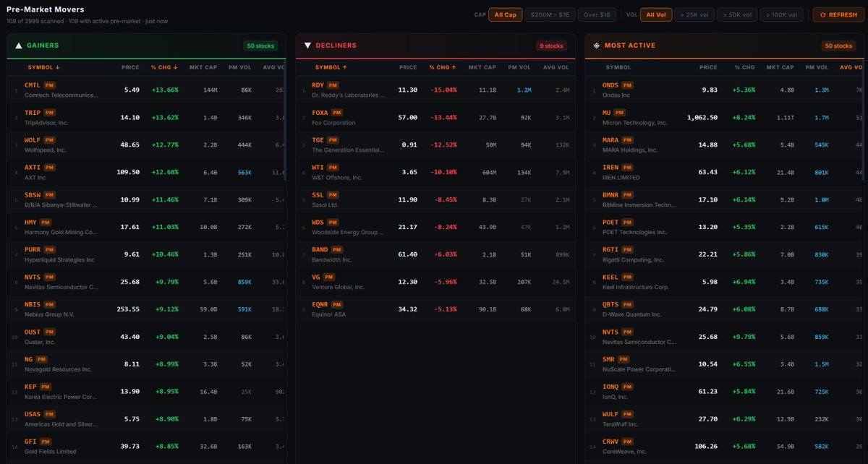The image size is (868, 464).
Task: Open the BMNR BitMine Immersion row
Action: click(726, 199)
